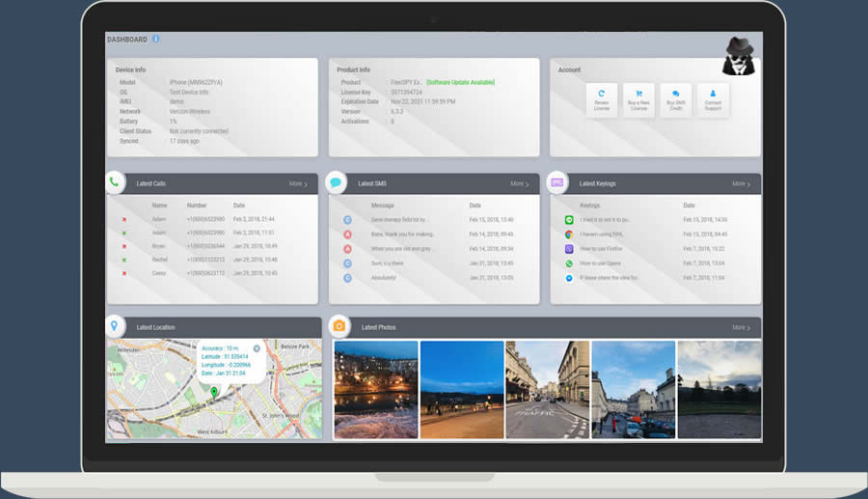Click the Number column header in Latest Calls
Screen dimensions: 868x499
(x=197, y=206)
